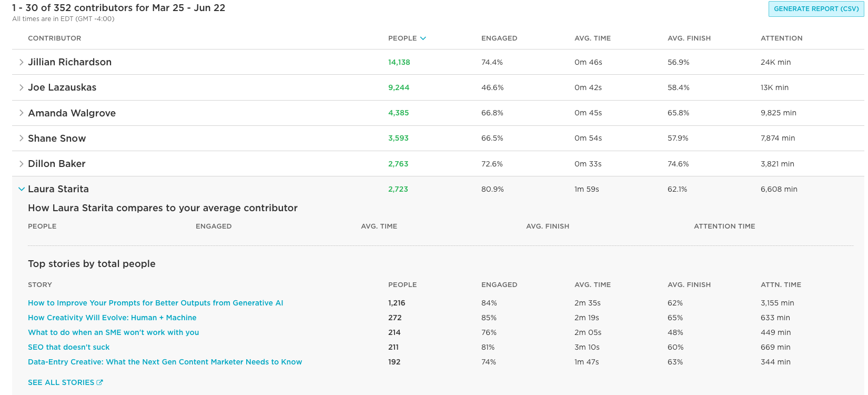Expand Jillian Richardson's contributor details

[x=21, y=62]
